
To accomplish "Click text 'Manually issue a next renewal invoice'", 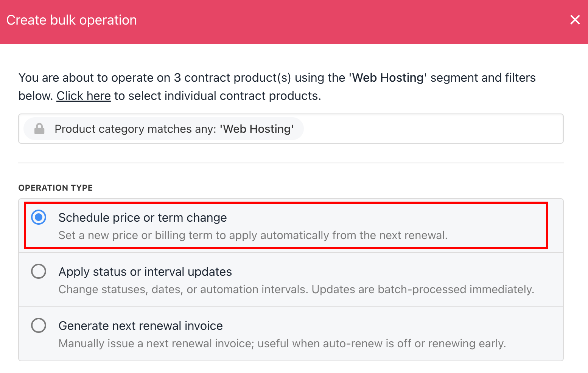I will 156,343.
